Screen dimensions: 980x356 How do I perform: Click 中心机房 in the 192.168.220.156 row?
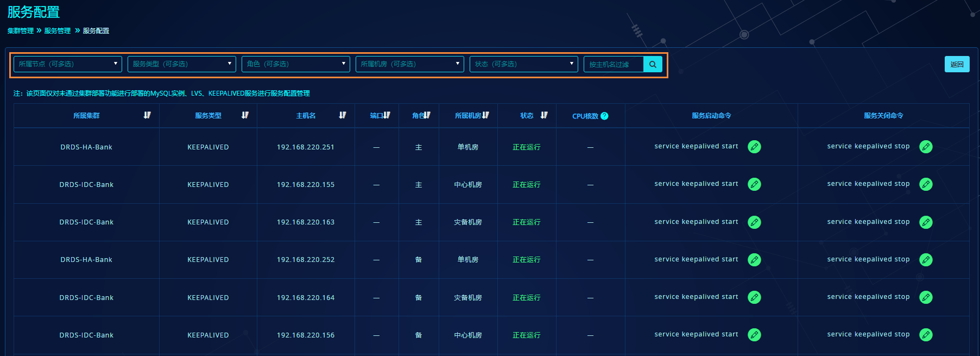[468, 335]
